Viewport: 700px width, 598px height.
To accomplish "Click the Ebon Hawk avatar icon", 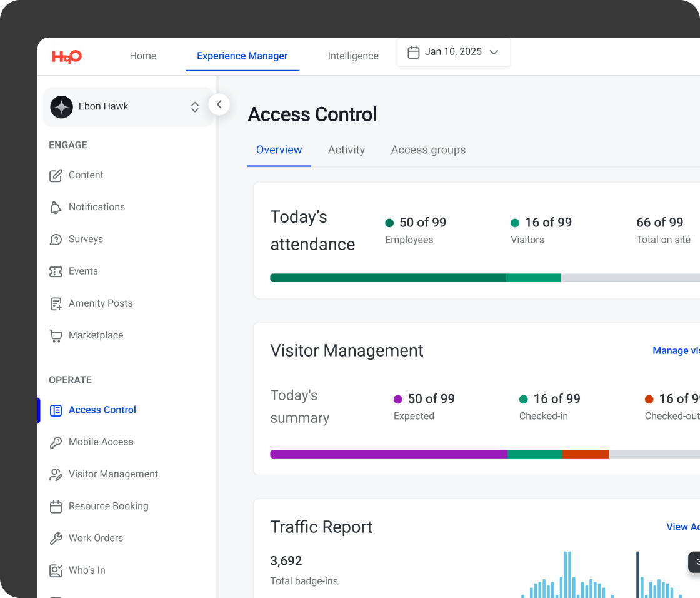I will coord(62,107).
